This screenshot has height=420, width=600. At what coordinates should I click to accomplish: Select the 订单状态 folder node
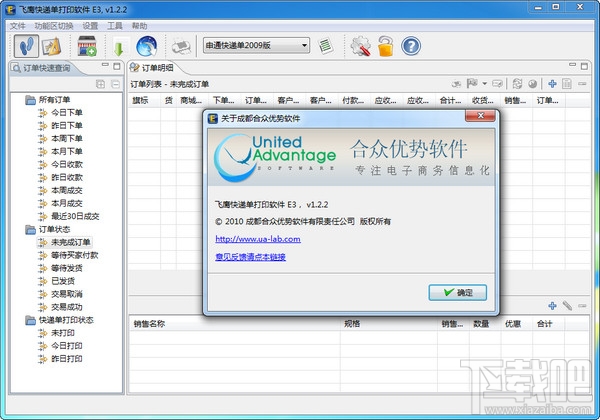pyautogui.click(x=54, y=230)
